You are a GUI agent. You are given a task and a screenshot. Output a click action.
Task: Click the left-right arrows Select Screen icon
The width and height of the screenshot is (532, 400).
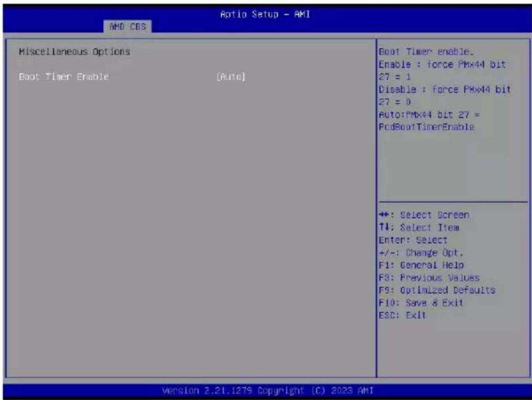(384, 215)
